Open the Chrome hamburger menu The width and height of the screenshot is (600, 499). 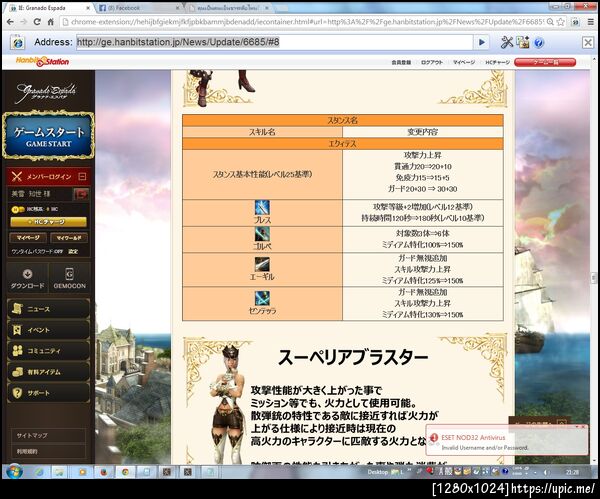[x=591, y=22]
